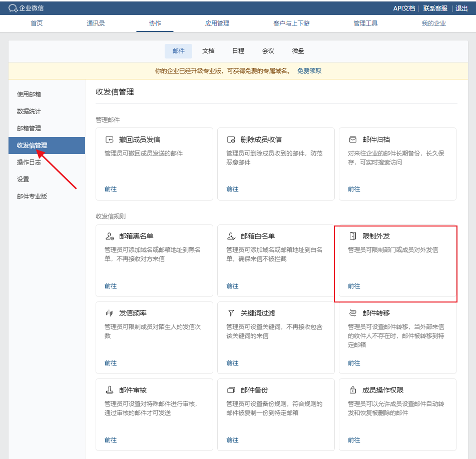Image resolution: width=476 pixels, height=459 pixels.
Task: Click the 企业微信 logo icon
Action: point(13,8)
